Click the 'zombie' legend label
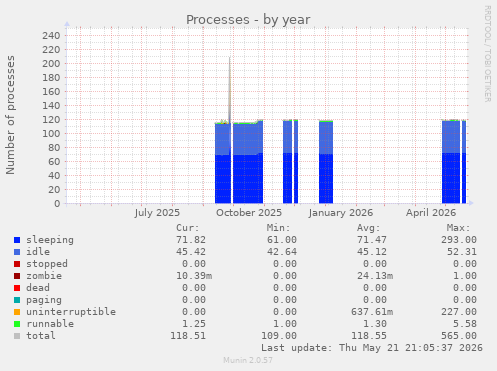Screen dimensions: 497x371 (44, 276)
